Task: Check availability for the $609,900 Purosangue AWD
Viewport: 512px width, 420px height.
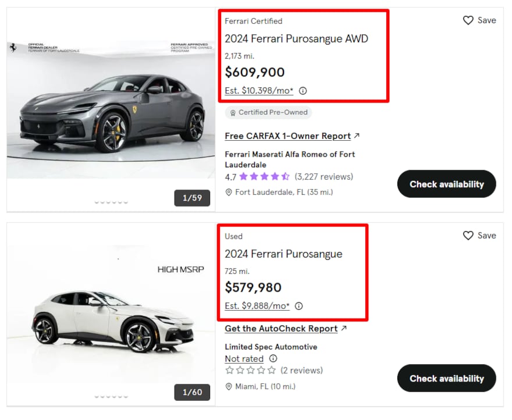Action: (446, 184)
